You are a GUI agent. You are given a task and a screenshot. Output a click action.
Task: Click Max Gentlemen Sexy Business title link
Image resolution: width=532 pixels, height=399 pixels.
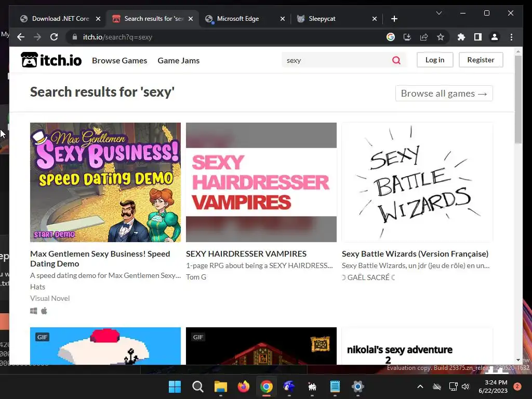[x=100, y=259]
